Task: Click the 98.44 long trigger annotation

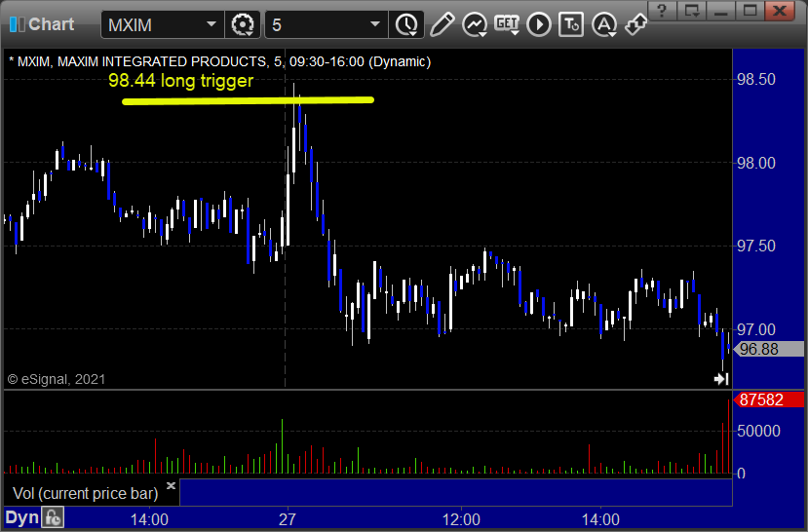Action: (x=181, y=81)
